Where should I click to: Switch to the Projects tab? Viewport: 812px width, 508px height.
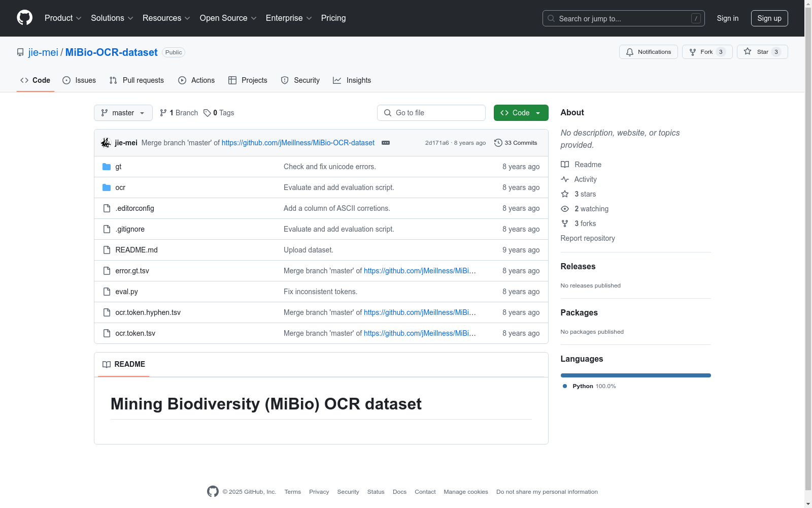click(248, 80)
